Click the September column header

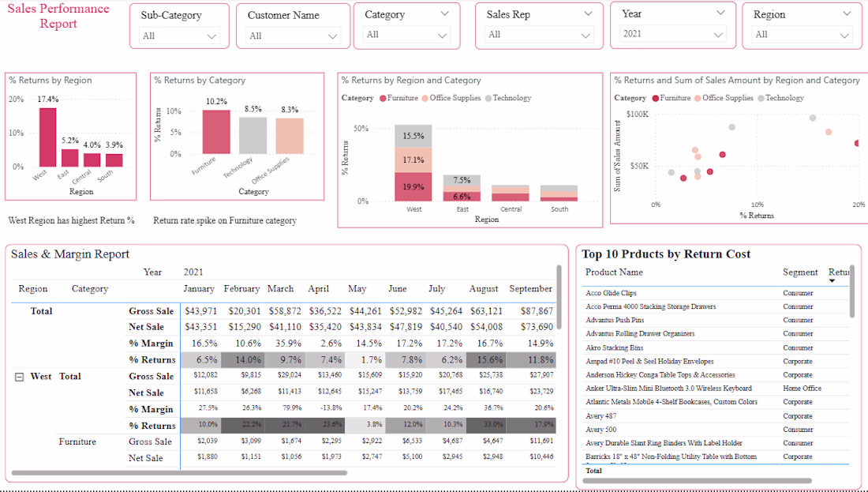pos(530,289)
